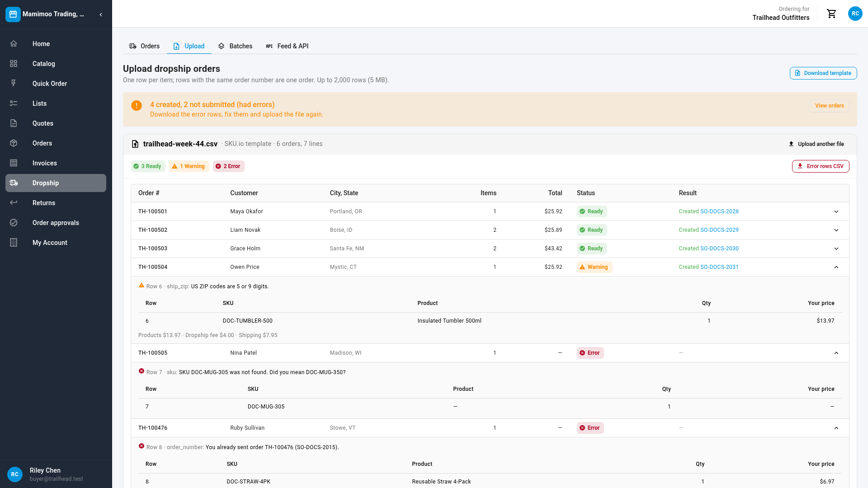Collapse the sidebar with the chevron arrow
The width and height of the screenshot is (868, 488).
[101, 14]
